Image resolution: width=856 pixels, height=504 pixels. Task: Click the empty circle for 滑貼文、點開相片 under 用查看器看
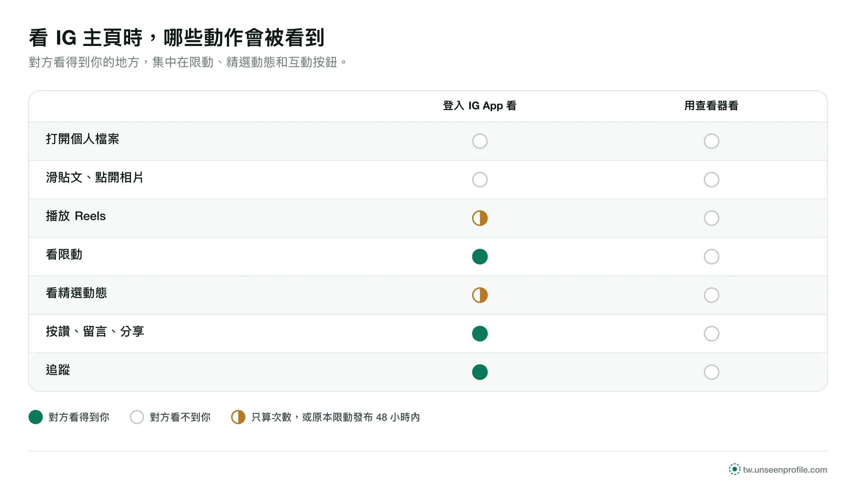711,180
